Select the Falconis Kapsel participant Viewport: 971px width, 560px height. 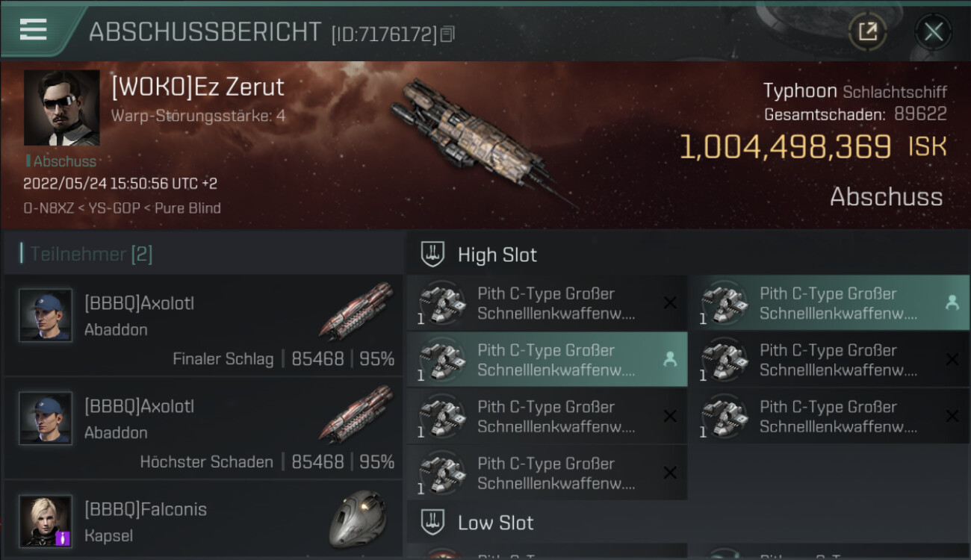point(203,521)
